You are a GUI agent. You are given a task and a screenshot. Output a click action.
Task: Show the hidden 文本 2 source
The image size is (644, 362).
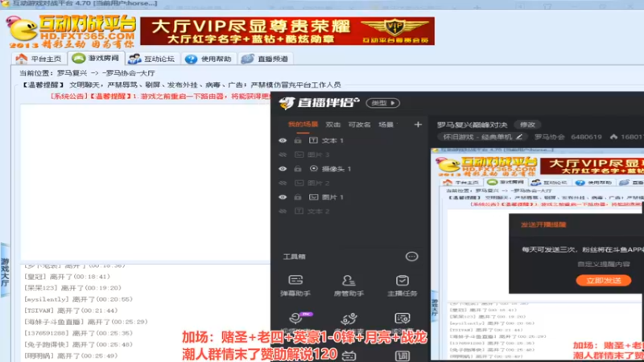(283, 212)
